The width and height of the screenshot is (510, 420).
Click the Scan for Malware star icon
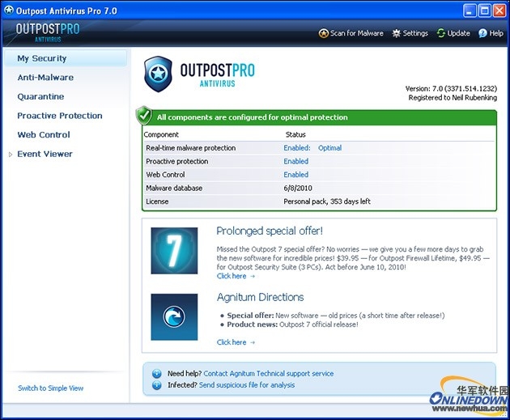(x=323, y=33)
